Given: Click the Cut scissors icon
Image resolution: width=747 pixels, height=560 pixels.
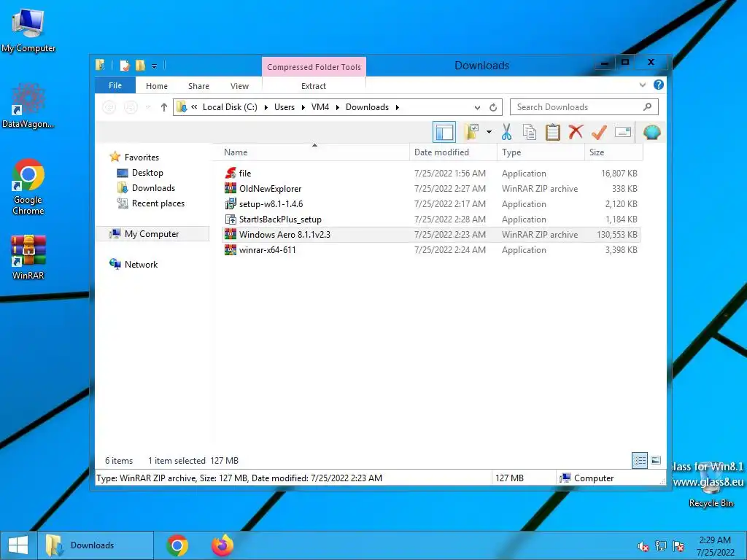Looking at the screenshot, I should coord(506,132).
